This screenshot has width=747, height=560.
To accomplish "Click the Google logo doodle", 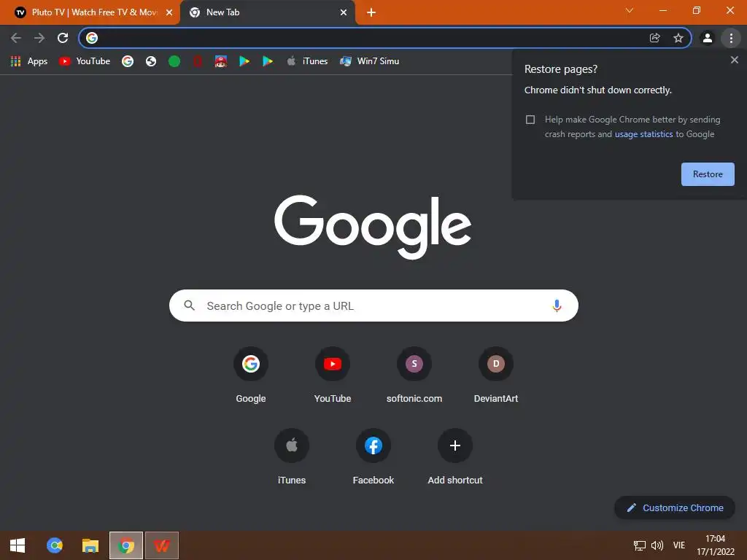I will (x=373, y=227).
